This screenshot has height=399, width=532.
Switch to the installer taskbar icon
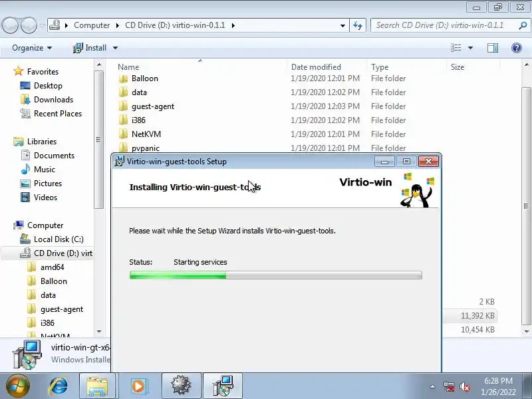point(223,386)
